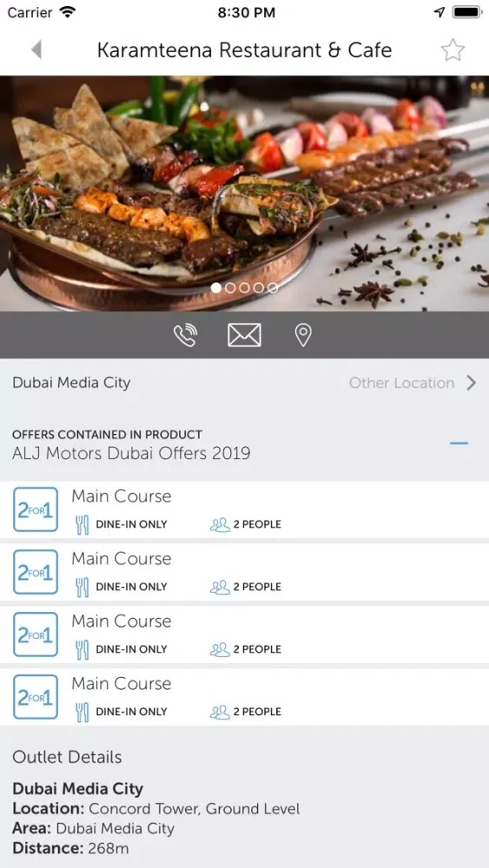Open the map location pin icon
This screenshot has width=489, height=868.
pyautogui.click(x=303, y=335)
